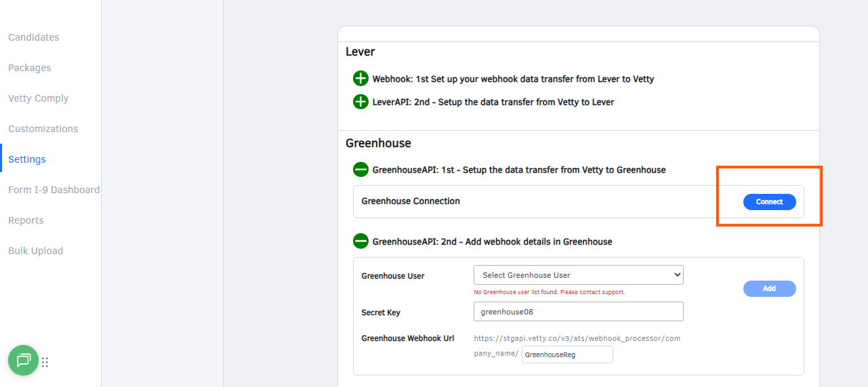This screenshot has width=868, height=387.
Task: Open Form I-9 Dashboard
Action: tap(54, 190)
